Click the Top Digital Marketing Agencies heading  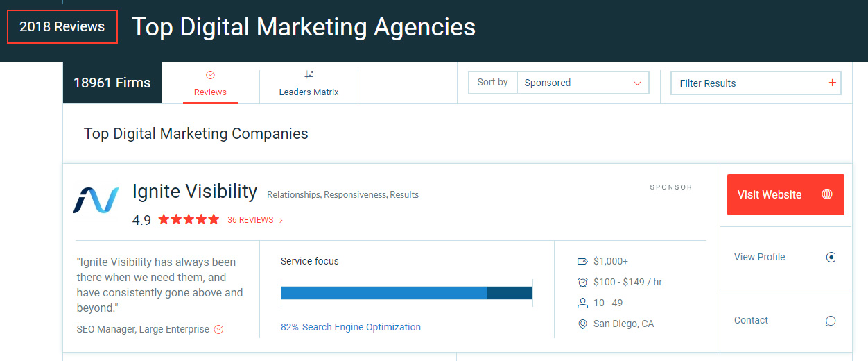coord(304,27)
